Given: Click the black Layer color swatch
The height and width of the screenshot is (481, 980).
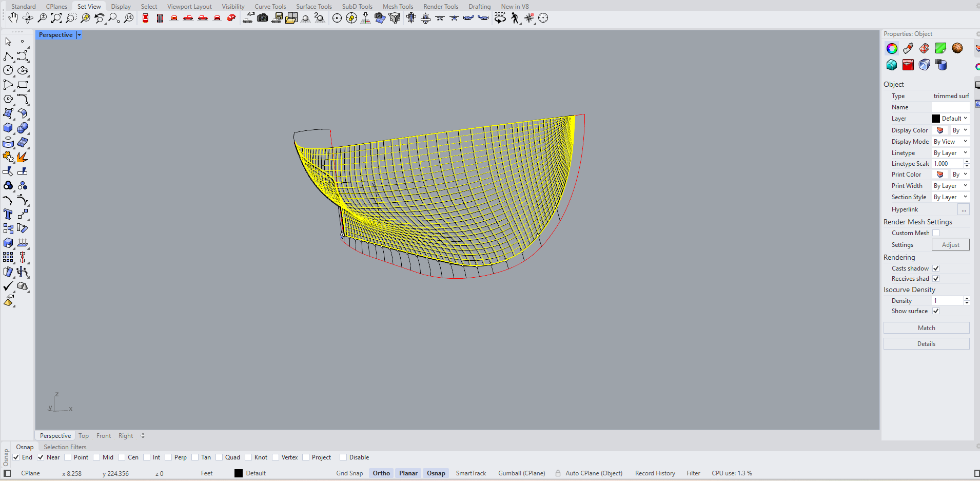Looking at the screenshot, I should [x=936, y=119].
